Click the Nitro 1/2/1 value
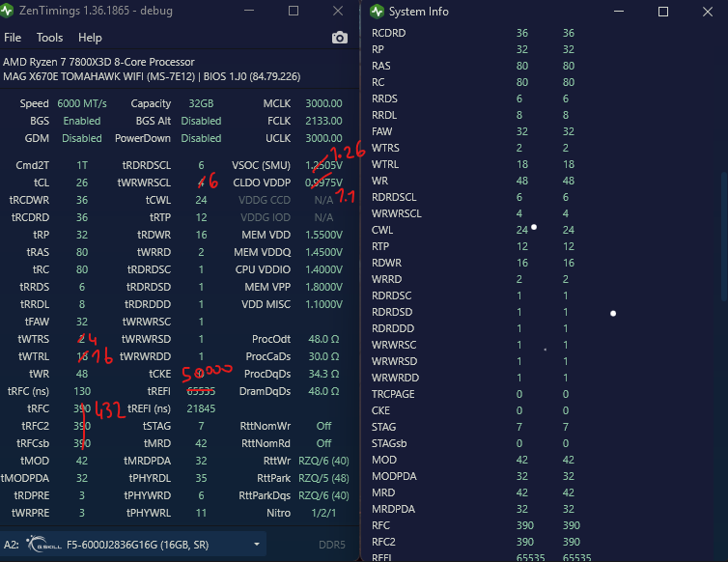 323,513
